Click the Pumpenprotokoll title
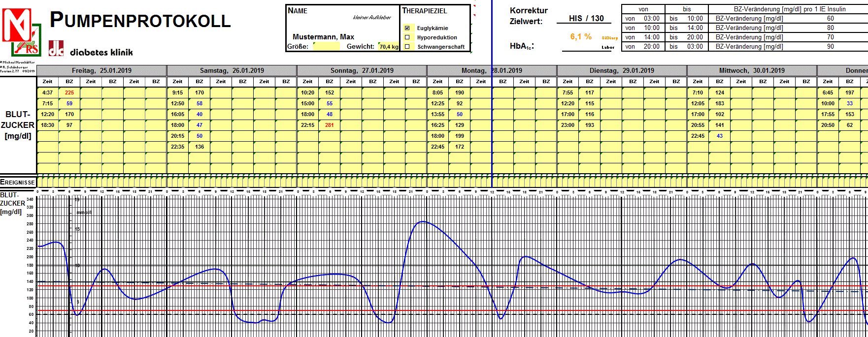The image size is (868, 337). 140,20
